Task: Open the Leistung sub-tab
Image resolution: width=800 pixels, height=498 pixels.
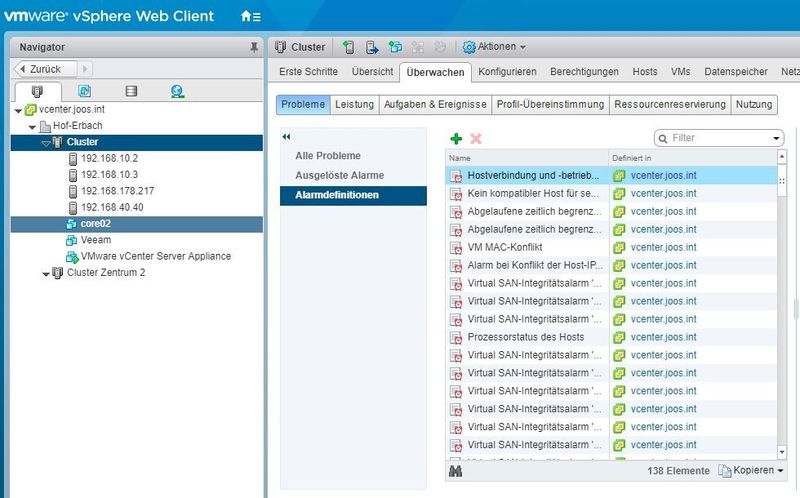Action: tap(355, 105)
